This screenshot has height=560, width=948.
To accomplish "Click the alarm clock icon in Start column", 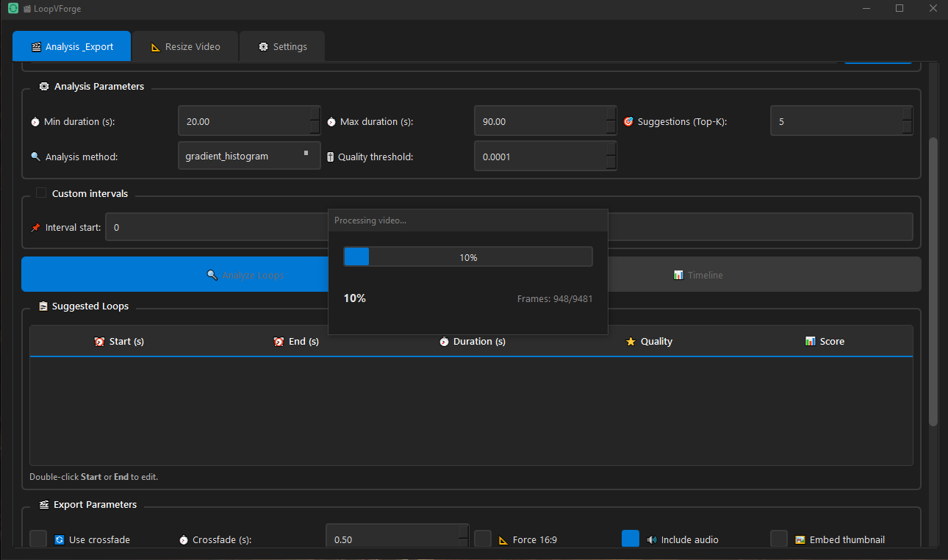I will click(99, 342).
